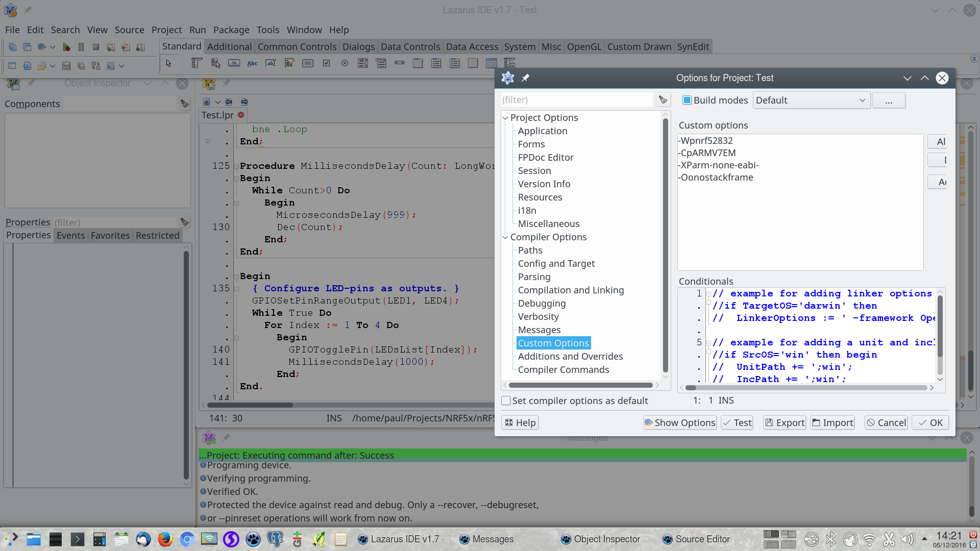Pick the TGroupBox component icon

coord(418,63)
